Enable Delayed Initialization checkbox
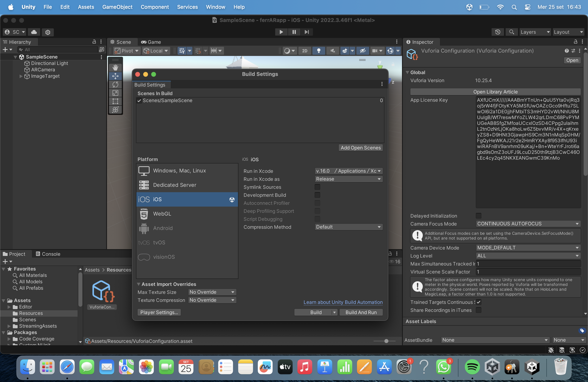The width and height of the screenshot is (588, 382). pyautogui.click(x=479, y=216)
